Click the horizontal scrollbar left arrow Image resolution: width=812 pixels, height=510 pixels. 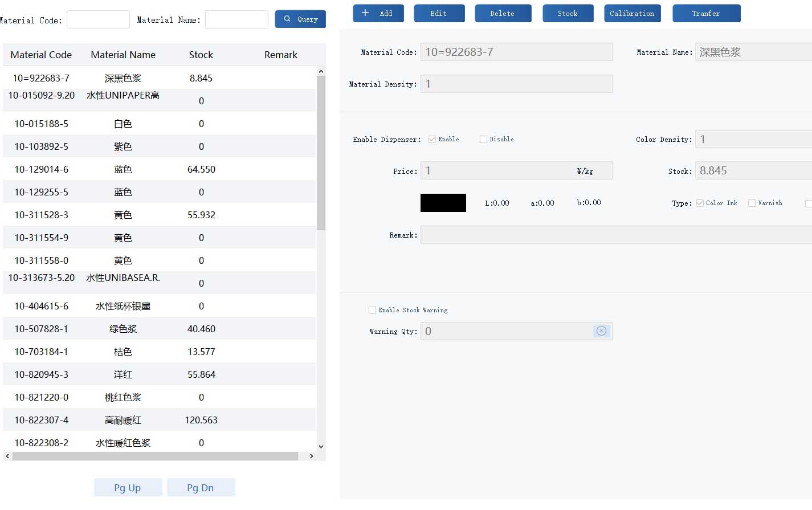(7, 456)
